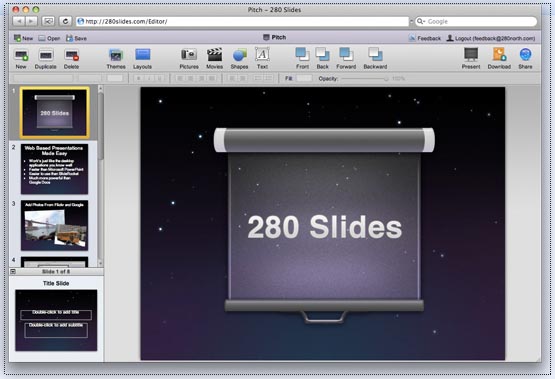
Task: Toggle italic formatting
Action: tap(150, 78)
